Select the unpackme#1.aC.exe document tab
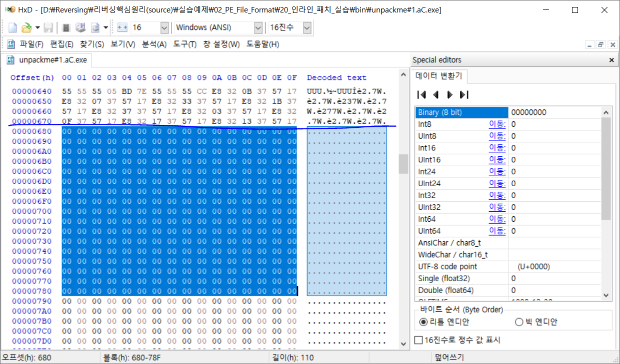This screenshot has height=364, width=620. click(x=46, y=60)
